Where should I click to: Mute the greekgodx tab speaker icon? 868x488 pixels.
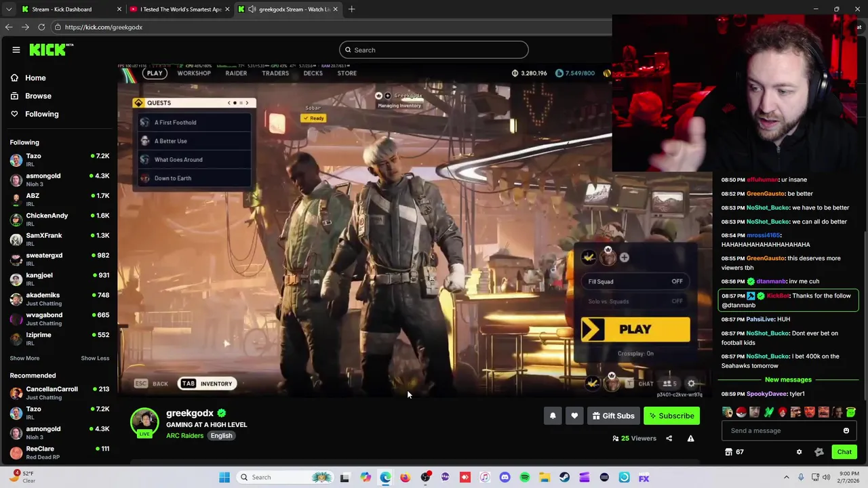[252, 9]
